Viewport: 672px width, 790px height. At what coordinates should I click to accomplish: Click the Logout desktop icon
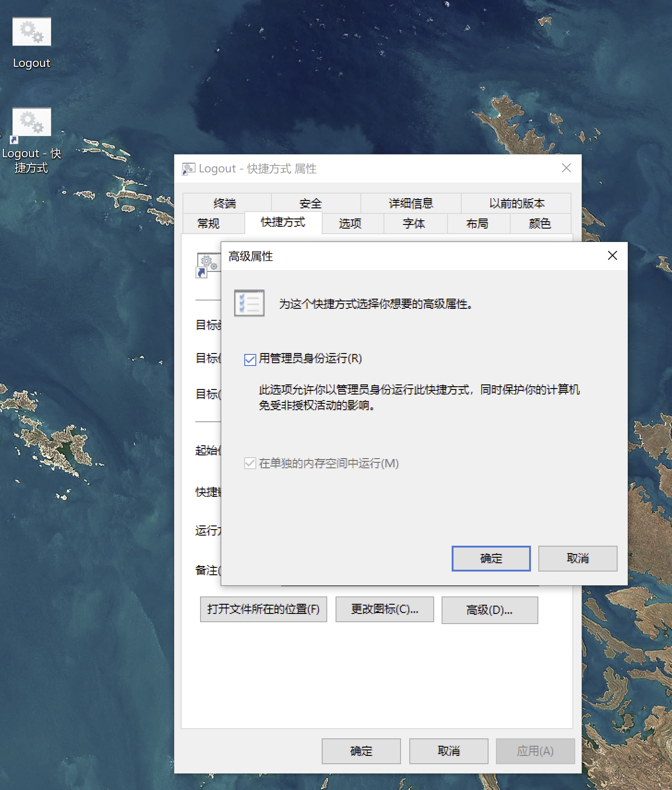[x=31, y=32]
